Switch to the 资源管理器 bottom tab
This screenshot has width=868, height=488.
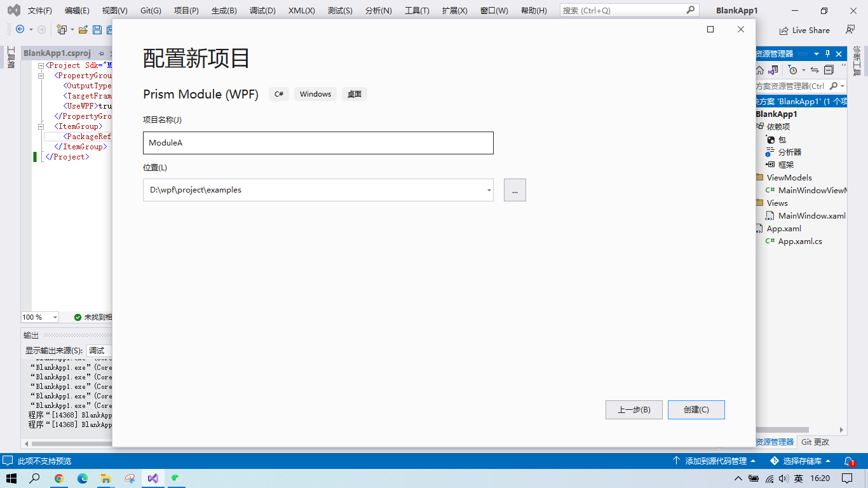point(775,442)
